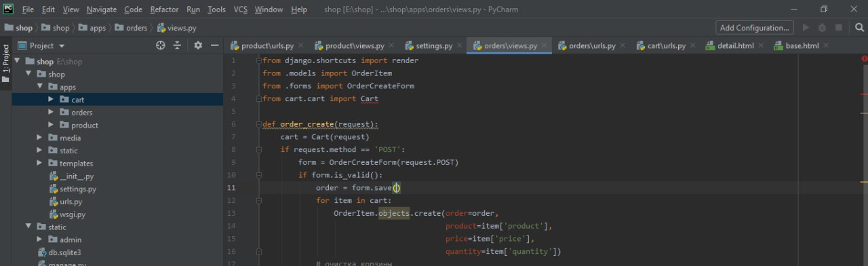Expand the templates folder arrow
The image size is (868, 266).
[x=40, y=163]
